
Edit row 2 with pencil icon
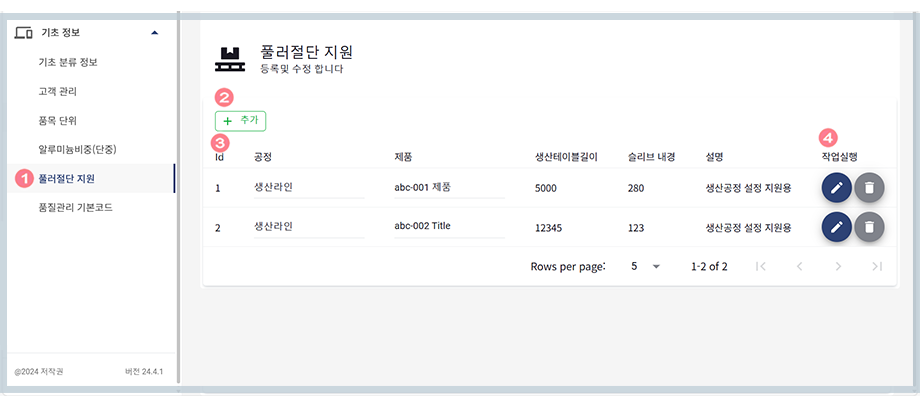[x=837, y=227]
